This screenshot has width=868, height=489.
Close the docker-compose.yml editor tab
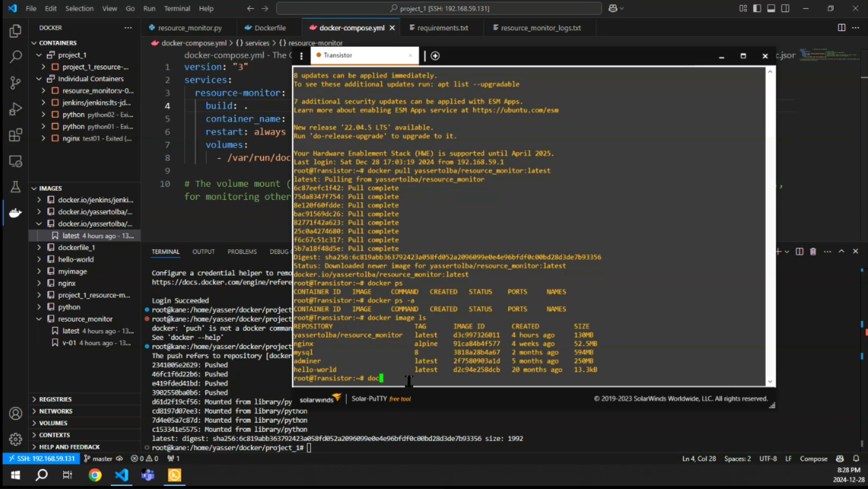(x=392, y=28)
